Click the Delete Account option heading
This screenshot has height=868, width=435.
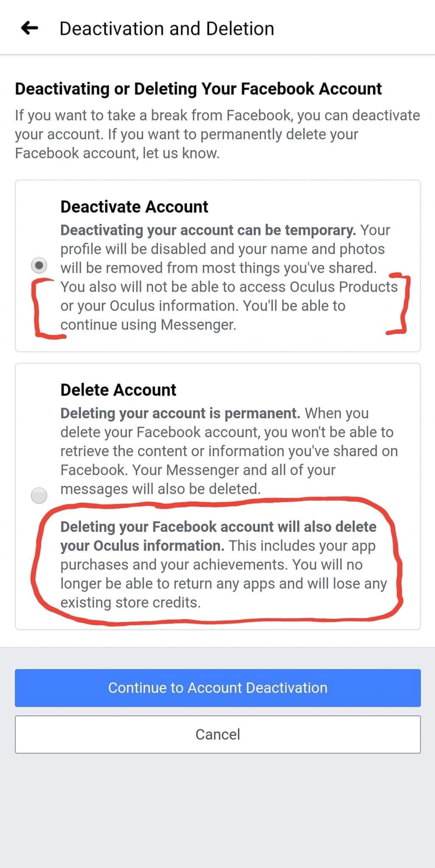[x=118, y=390]
